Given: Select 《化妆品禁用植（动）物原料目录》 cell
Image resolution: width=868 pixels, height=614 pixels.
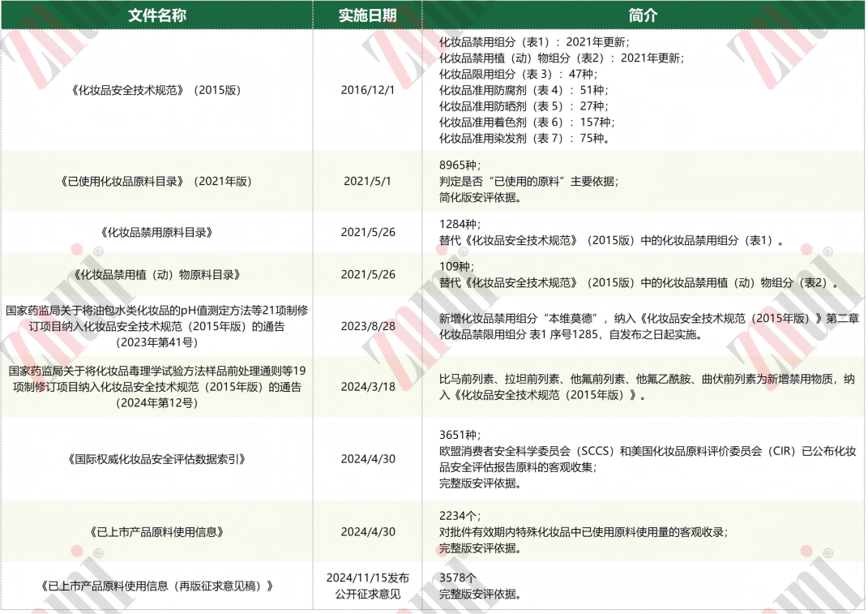Looking at the screenshot, I should 156,274.
